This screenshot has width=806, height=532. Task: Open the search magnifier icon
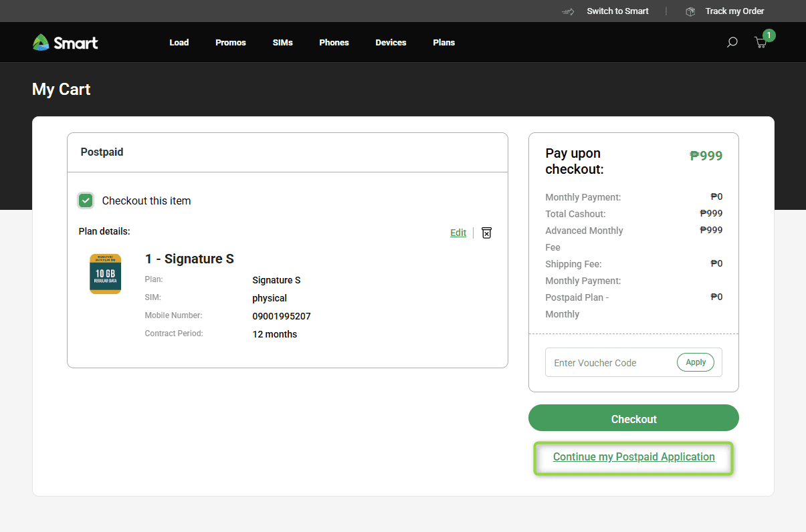tap(732, 42)
